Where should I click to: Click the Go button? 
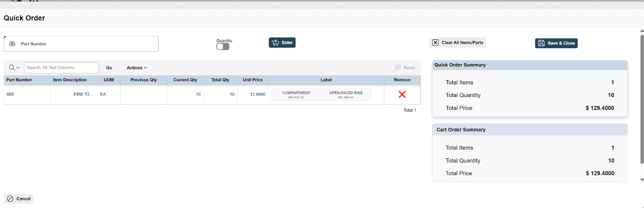point(109,68)
